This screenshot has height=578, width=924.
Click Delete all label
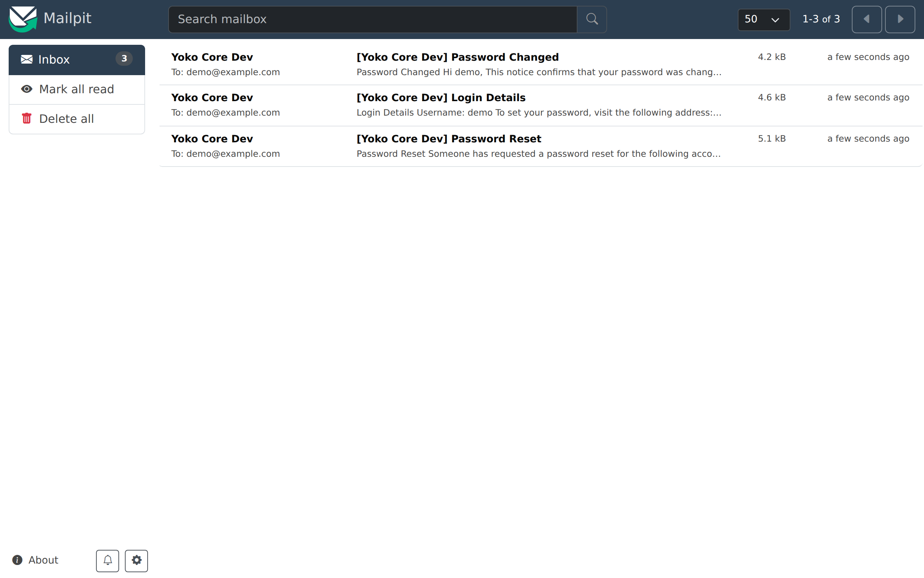coord(66,119)
